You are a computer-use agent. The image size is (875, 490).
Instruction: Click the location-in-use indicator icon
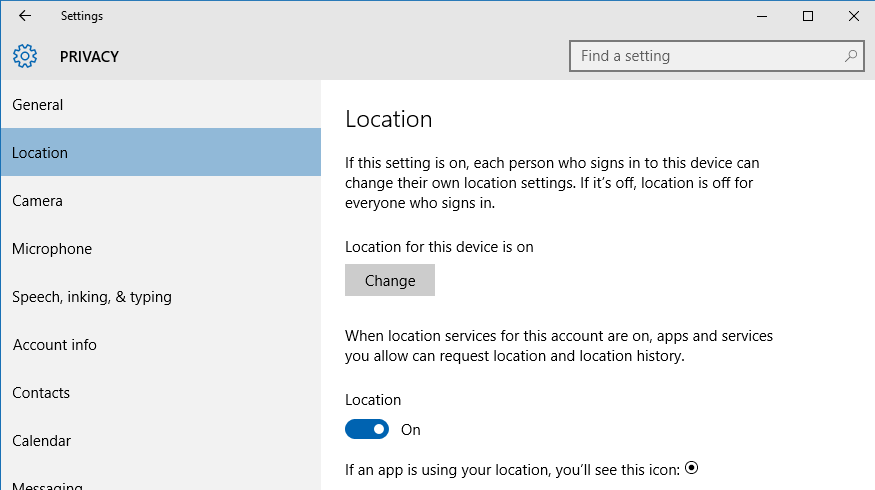pos(691,468)
